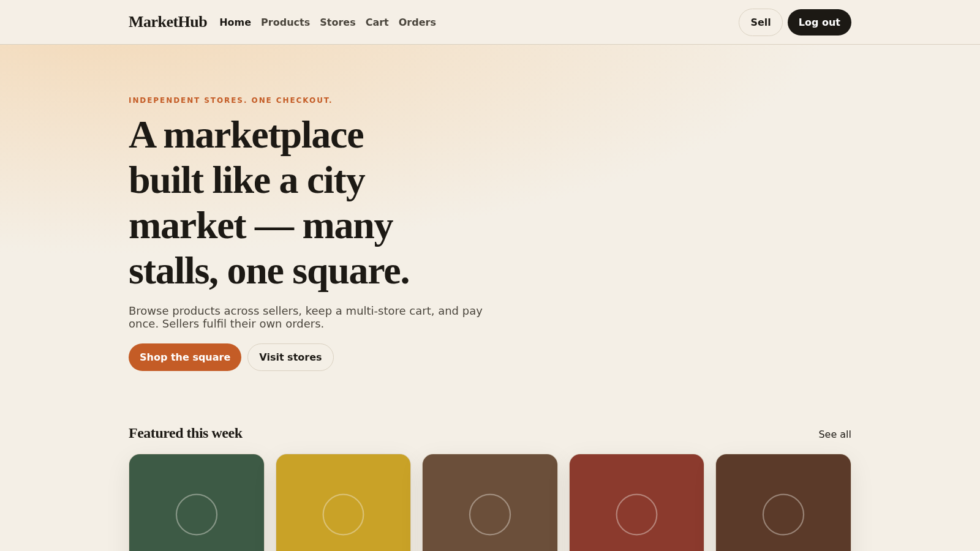Click the Visit stores button
Image resolution: width=980 pixels, height=551 pixels.
(x=290, y=357)
